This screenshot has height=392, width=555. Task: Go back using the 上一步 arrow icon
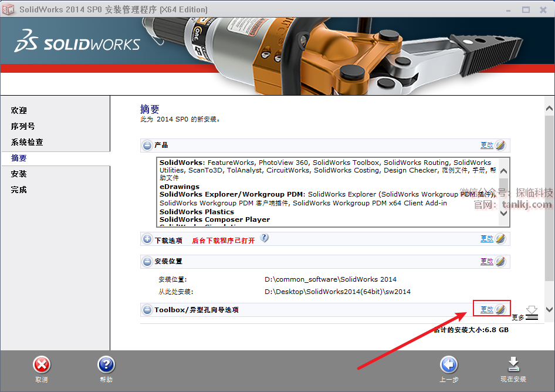pos(449,365)
